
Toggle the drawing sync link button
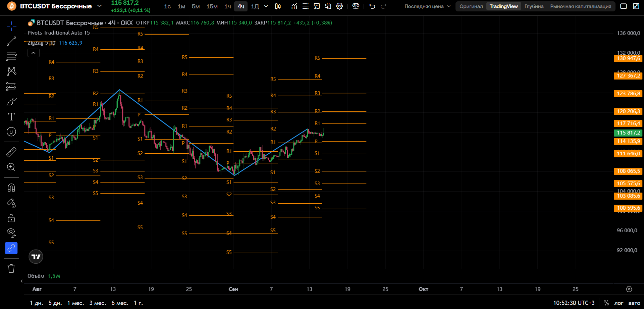click(11, 248)
